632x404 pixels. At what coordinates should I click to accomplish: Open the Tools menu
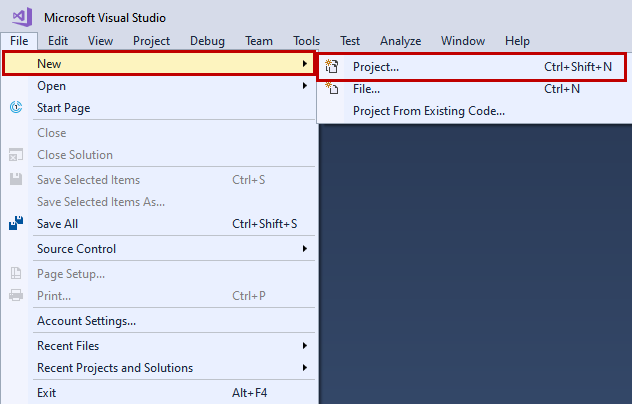point(306,41)
